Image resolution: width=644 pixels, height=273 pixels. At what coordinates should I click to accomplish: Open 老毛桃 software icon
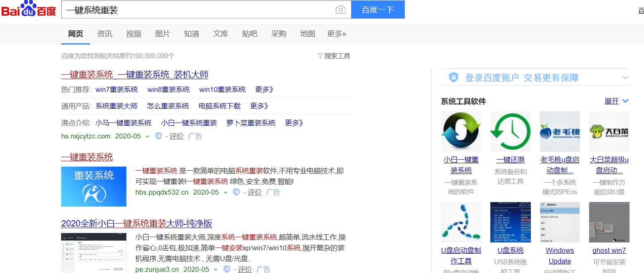tap(560, 132)
